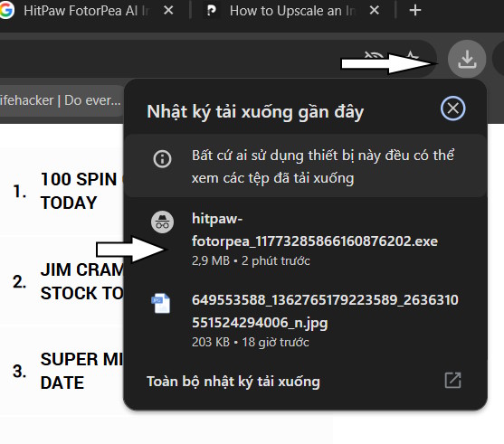Click Lifehacker bookmark in bookmarks bar
The width and height of the screenshot is (504, 444).
pyautogui.click(x=61, y=100)
